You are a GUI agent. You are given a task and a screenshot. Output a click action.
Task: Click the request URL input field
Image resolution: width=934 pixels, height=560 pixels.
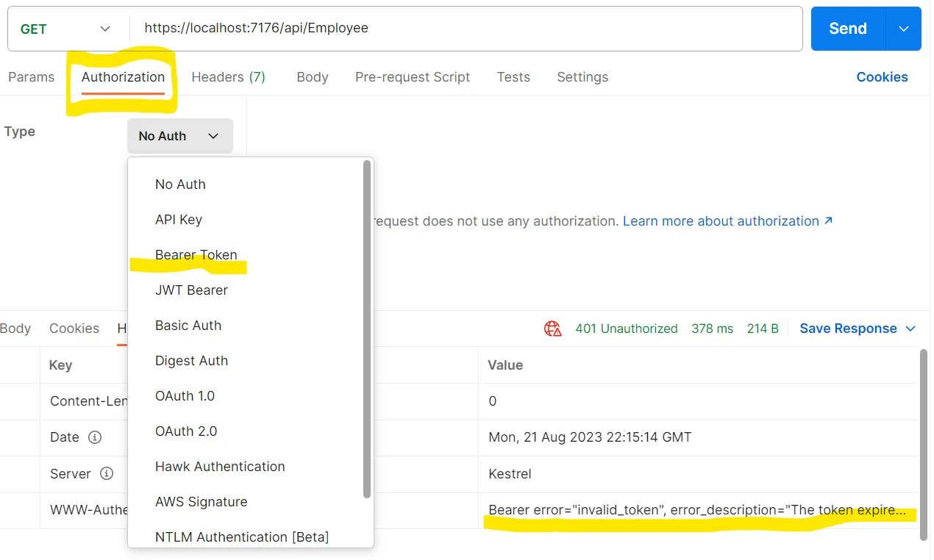point(463,29)
